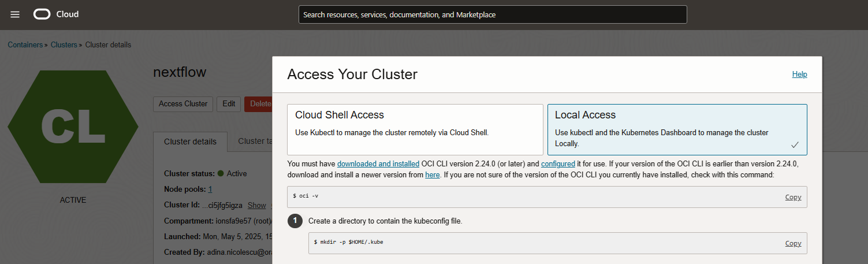Click the Compartment ionsfa9e57 text
Viewport: 868px width, 264px height.
(218, 221)
